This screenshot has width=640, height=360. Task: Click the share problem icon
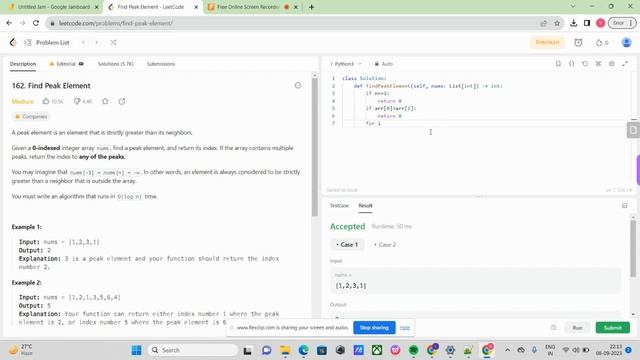click(122, 101)
